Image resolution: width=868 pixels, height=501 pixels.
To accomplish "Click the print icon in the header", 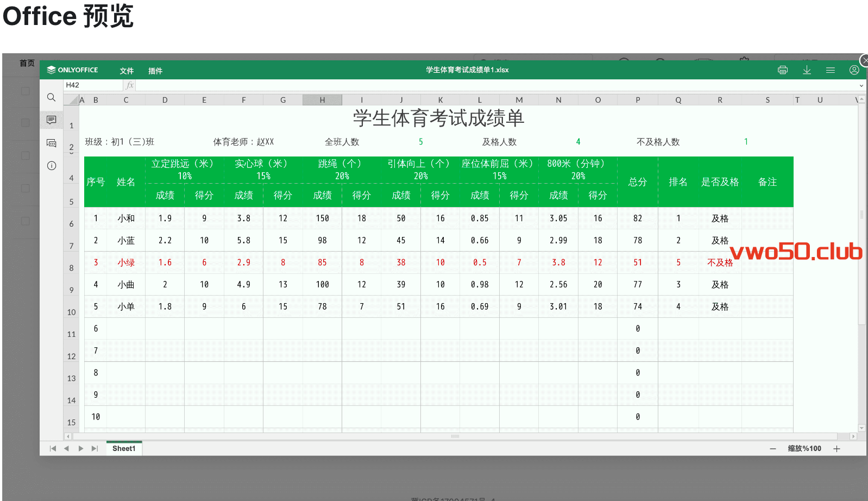I will click(782, 70).
